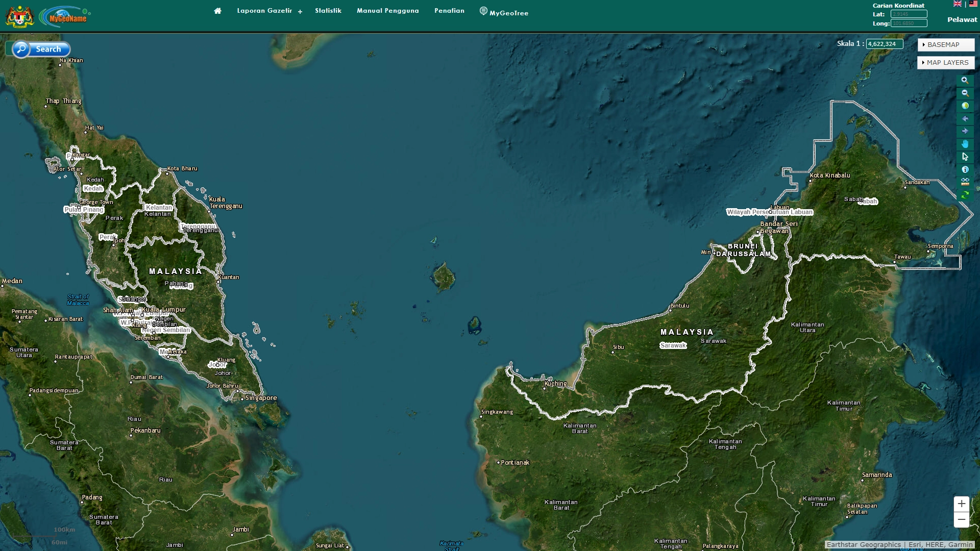This screenshot has width=980, height=551.
Task: Click the minus zoom button at bottom right
Action: [x=962, y=520]
